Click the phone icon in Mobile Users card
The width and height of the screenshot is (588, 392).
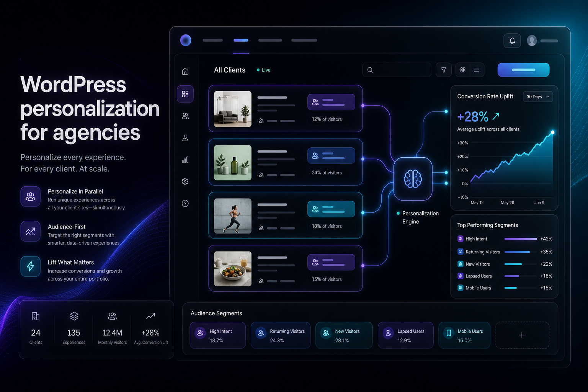[449, 333]
